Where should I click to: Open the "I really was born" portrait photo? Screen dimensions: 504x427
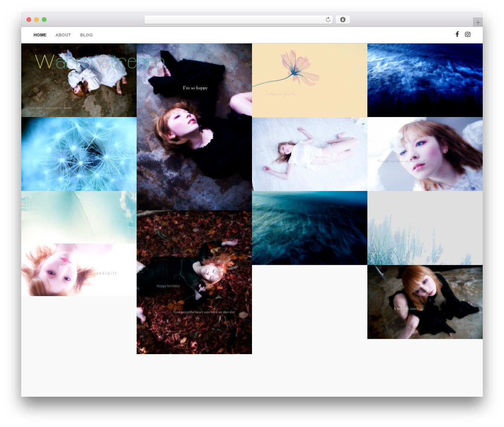point(425,154)
